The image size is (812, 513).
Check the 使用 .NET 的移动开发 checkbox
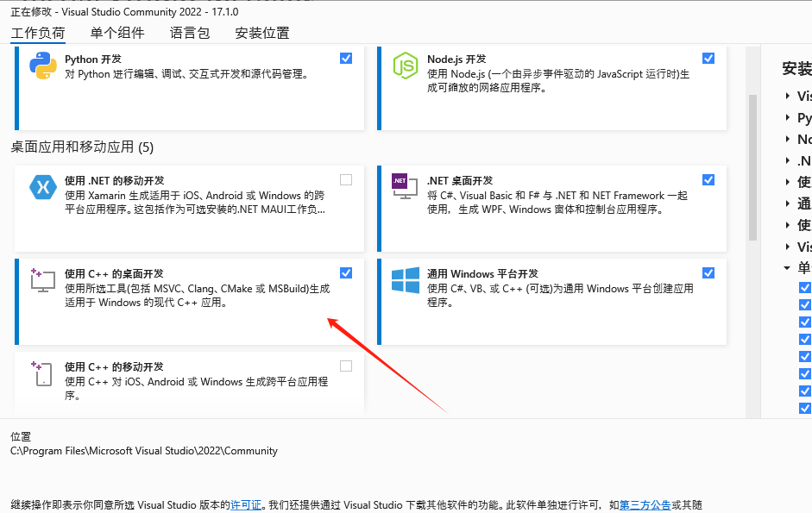(346, 179)
